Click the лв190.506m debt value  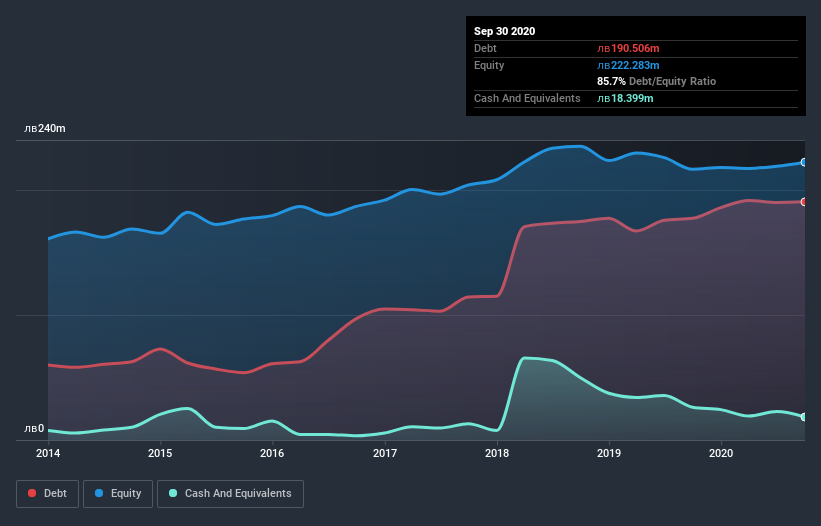628,48
